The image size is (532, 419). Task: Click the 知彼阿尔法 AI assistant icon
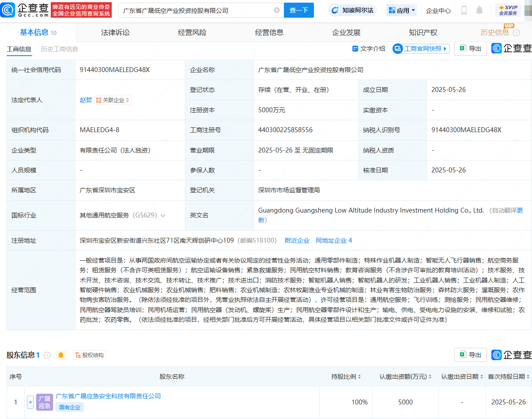(336, 10)
